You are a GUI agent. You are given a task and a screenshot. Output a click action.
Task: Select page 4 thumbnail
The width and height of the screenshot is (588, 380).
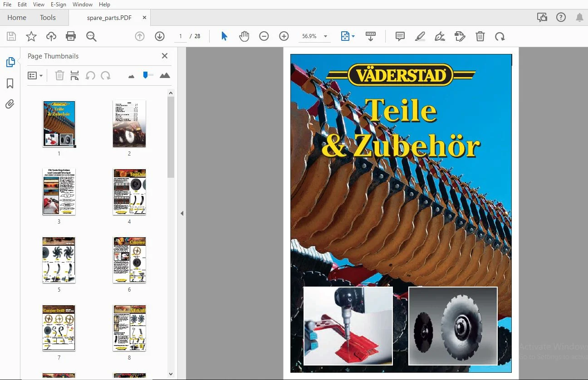(129, 192)
